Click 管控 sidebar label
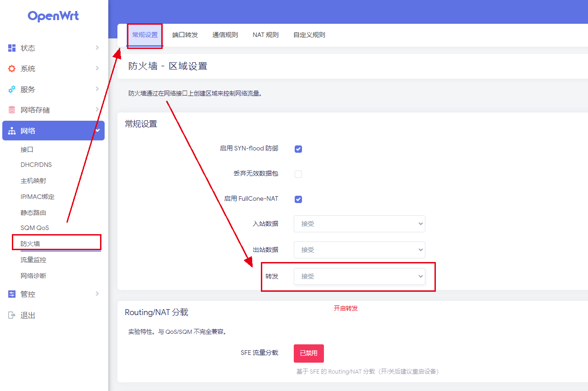588x391 pixels. pos(28,294)
